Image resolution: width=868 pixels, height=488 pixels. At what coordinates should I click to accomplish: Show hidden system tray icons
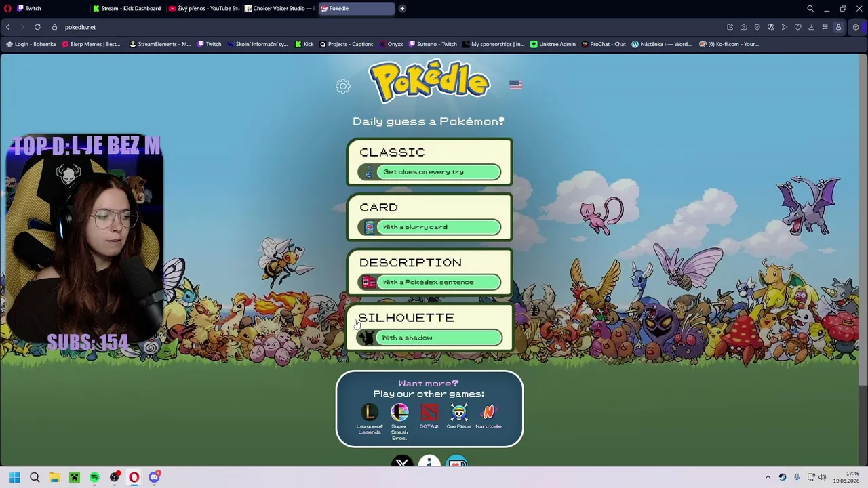tap(768, 477)
